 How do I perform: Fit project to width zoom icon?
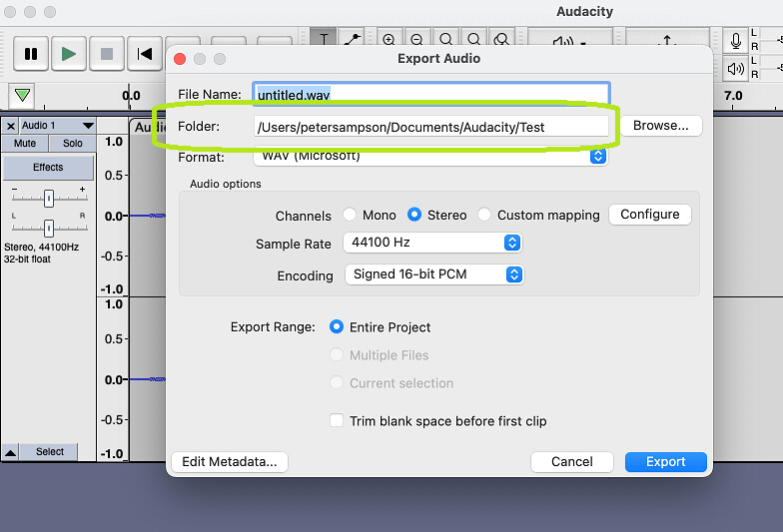point(473,38)
